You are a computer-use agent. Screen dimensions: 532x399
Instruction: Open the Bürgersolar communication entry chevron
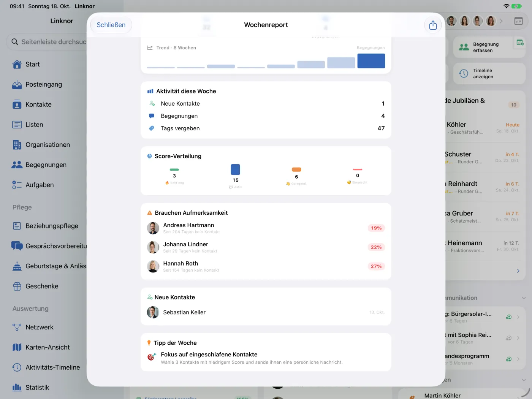518,317
